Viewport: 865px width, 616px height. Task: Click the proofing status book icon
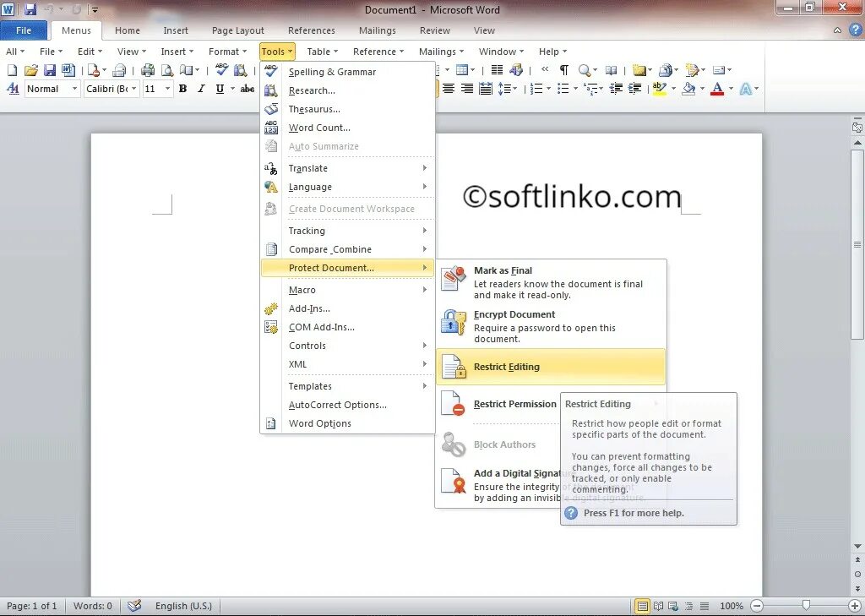click(x=134, y=606)
